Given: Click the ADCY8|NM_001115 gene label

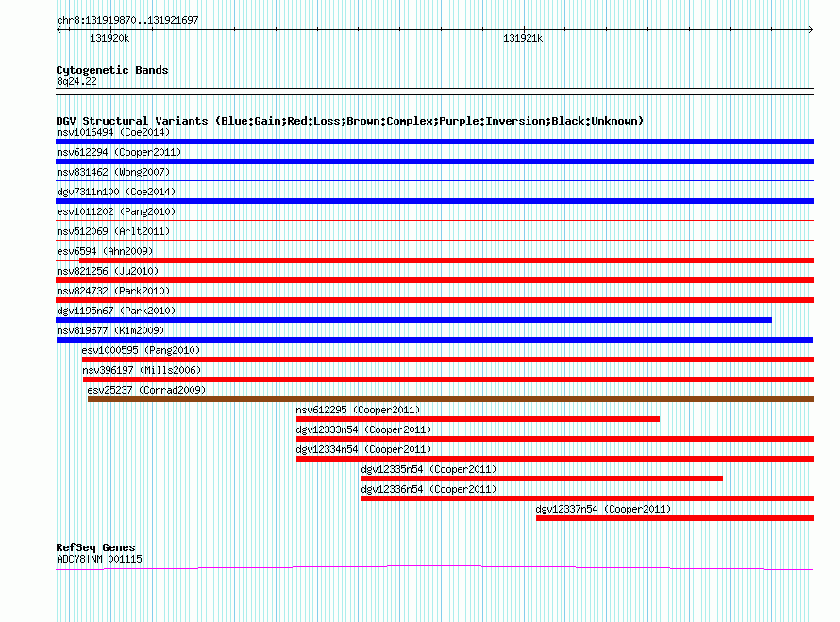Looking at the screenshot, I should [x=99, y=559].
